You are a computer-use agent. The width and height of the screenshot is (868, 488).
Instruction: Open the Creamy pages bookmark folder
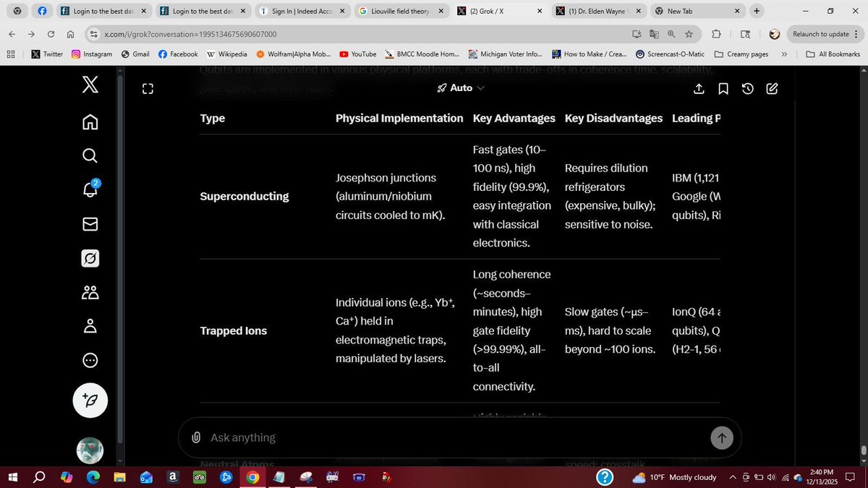[741, 54]
